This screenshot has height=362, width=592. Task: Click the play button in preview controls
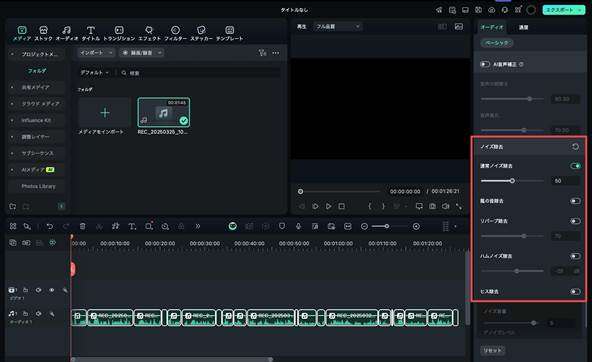point(328,206)
